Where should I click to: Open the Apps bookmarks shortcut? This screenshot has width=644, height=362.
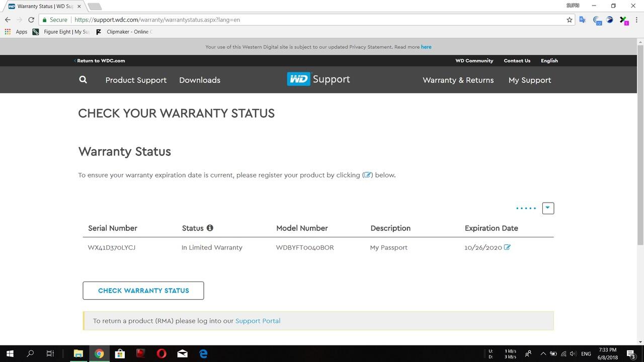click(x=16, y=32)
